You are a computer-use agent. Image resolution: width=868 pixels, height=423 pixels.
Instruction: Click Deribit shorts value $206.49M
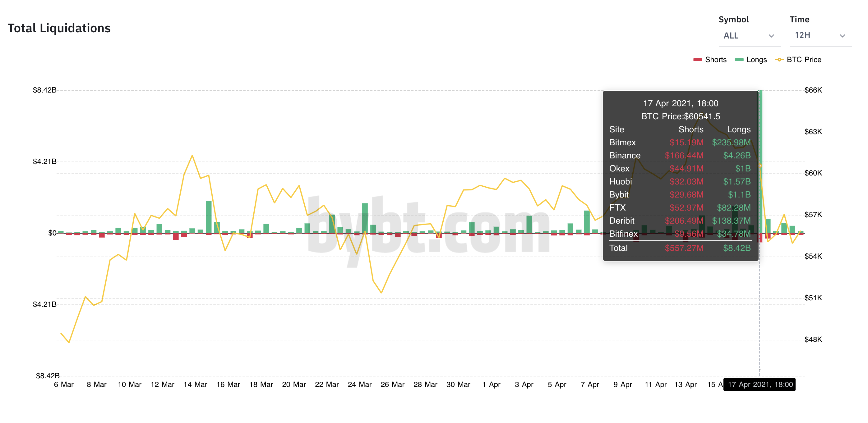point(684,221)
